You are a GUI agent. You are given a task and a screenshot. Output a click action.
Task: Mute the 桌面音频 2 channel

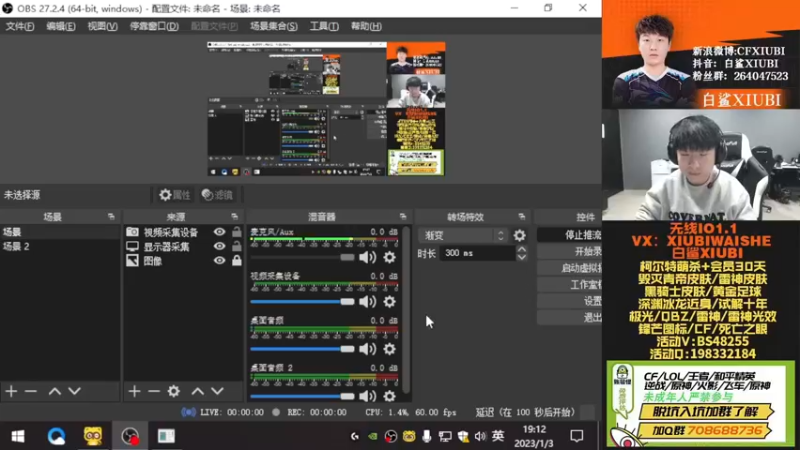click(367, 396)
